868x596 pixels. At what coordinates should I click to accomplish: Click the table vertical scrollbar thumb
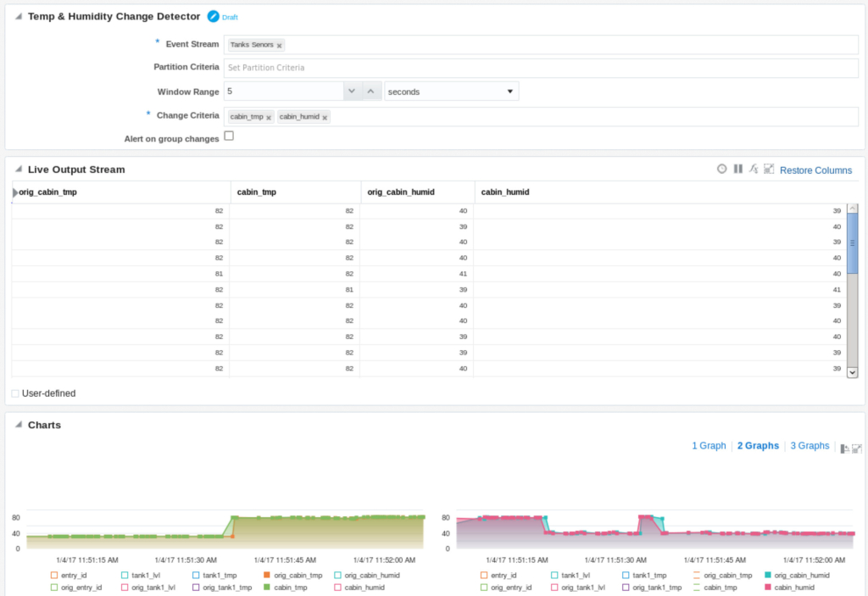point(853,242)
